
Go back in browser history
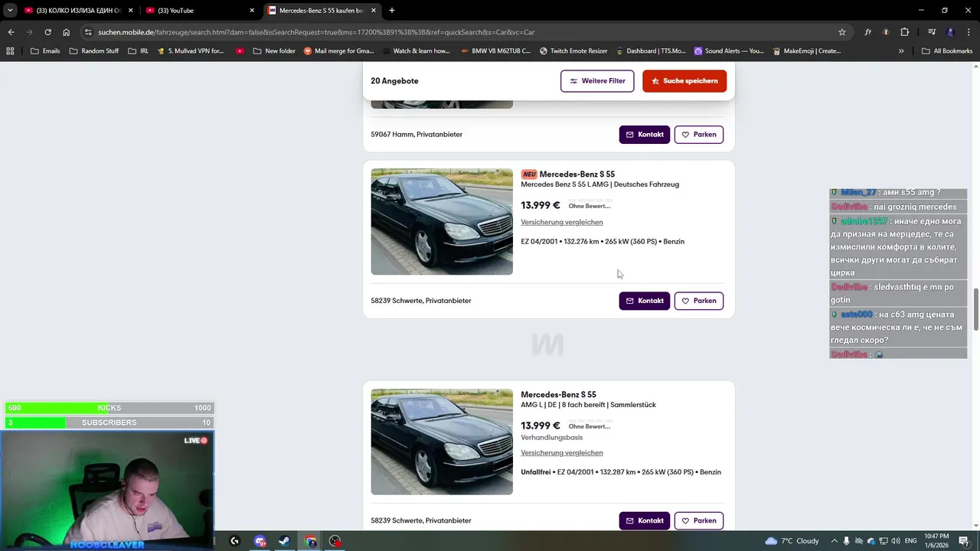(x=11, y=32)
